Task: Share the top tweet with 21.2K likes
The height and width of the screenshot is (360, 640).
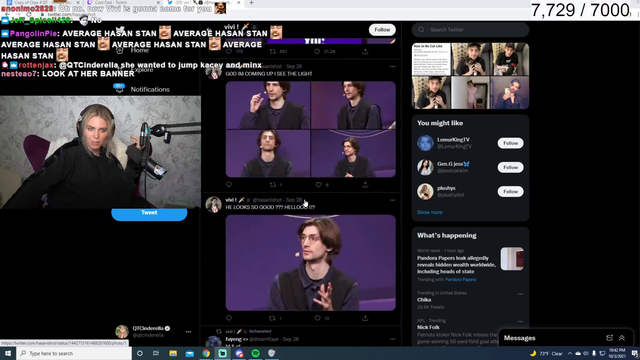Action: pos(365,51)
